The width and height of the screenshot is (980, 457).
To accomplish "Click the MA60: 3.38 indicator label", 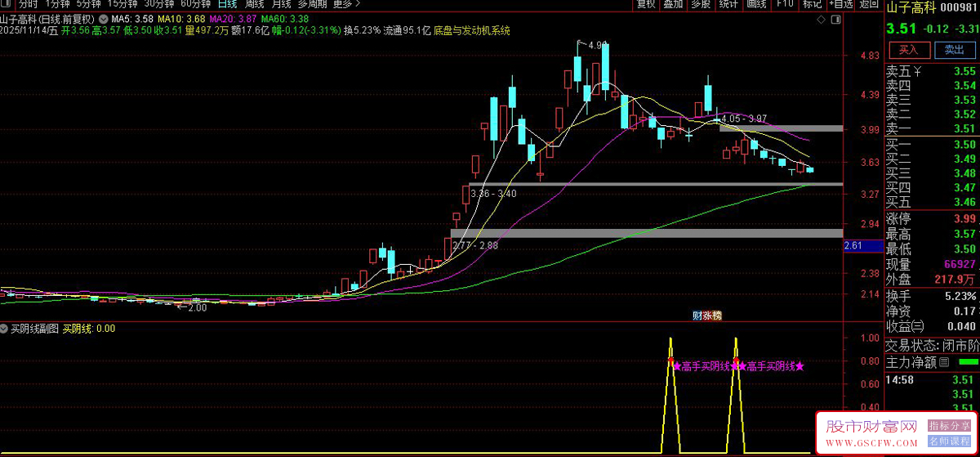I will (x=285, y=19).
